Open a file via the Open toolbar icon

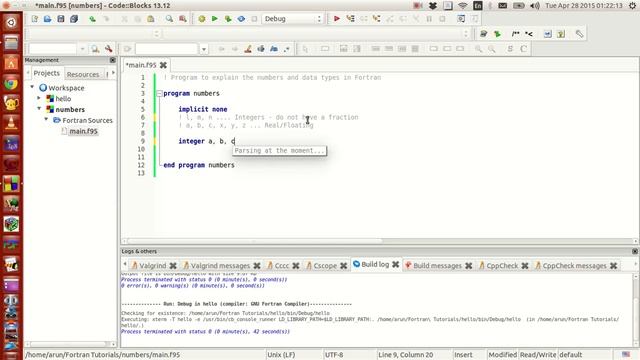click(48, 19)
